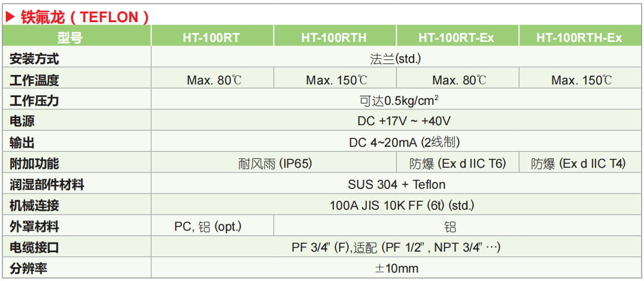
Task: Click the 防爆 (Ex d IIC T6) cell
Action: 457,163
